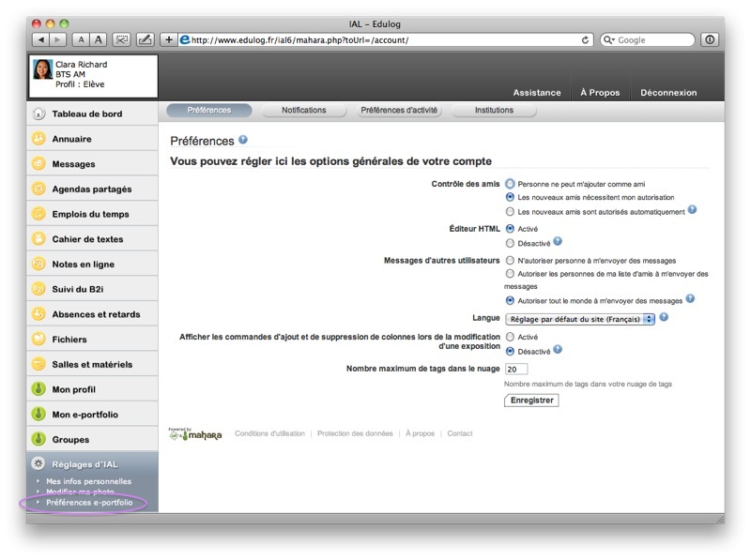751x560 pixels.
Task: Click the Réglages d'IAL gear icon
Action: coord(38,463)
